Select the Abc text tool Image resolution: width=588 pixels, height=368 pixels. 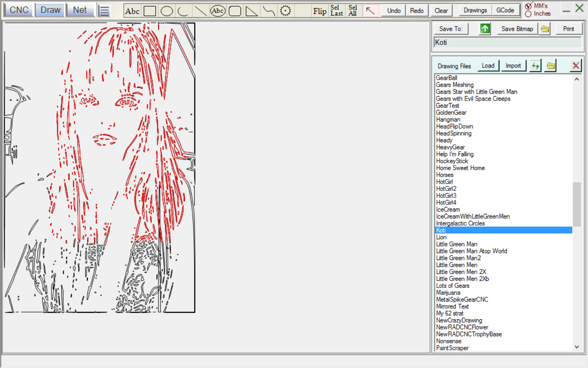click(132, 11)
